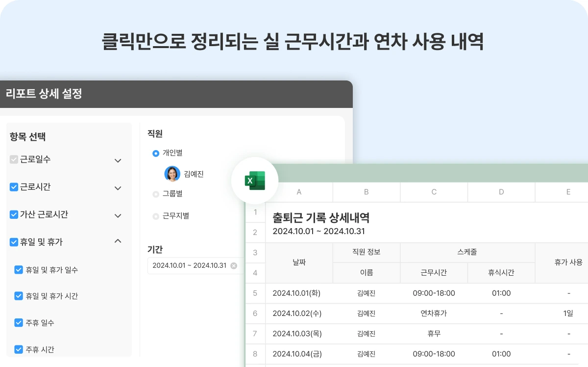Select column D header in spreadsheet

click(501, 192)
